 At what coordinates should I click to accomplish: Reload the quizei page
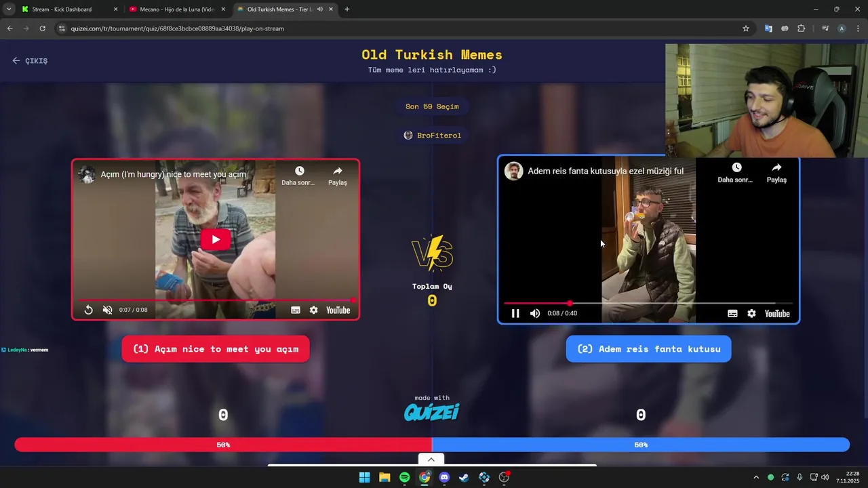(x=42, y=28)
